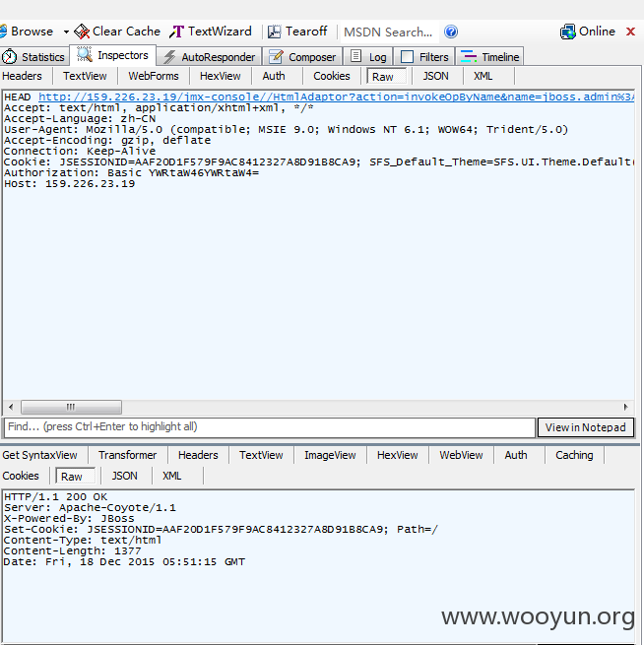The width and height of the screenshot is (644, 645).
Task: Click the Inspectors magnifier icon
Action: [85, 55]
